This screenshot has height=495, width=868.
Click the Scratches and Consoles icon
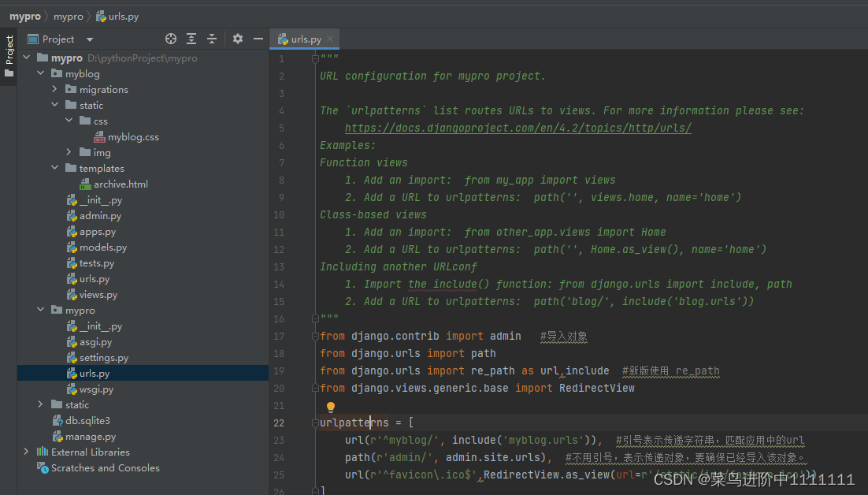(x=43, y=468)
